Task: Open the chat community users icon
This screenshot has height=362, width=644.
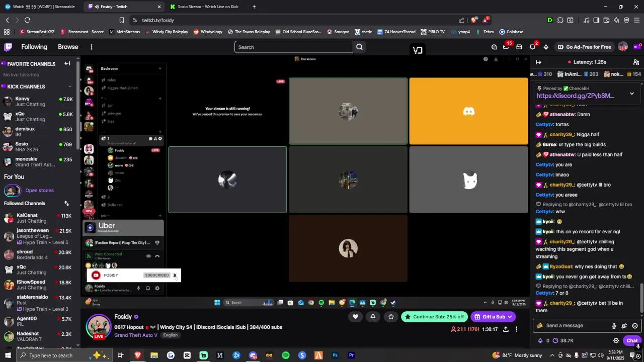Action: click(x=636, y=62)
